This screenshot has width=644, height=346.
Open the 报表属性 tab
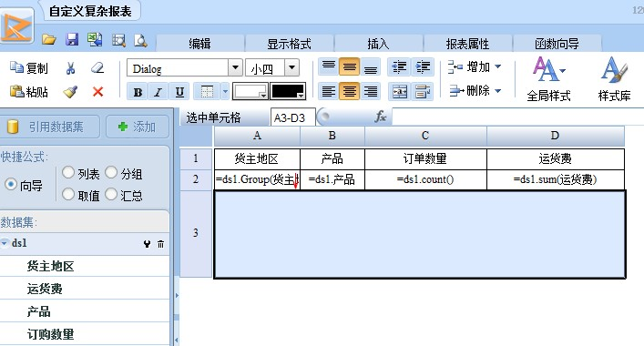(x=467, y=44)
